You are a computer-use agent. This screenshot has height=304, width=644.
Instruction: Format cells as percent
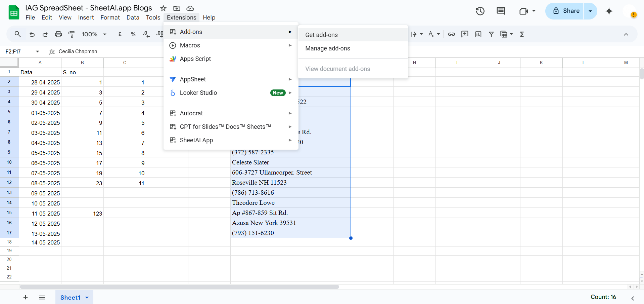tap(133, 34)
